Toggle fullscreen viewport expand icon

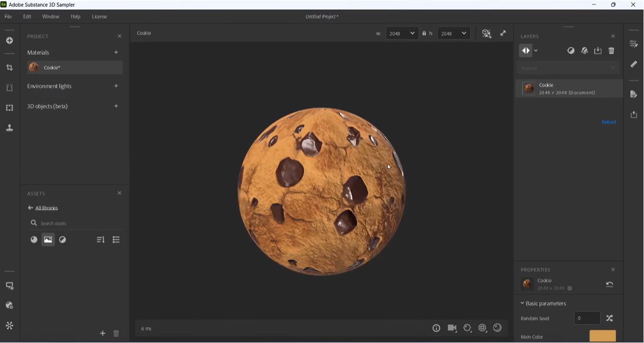click(x=503, y=33)
